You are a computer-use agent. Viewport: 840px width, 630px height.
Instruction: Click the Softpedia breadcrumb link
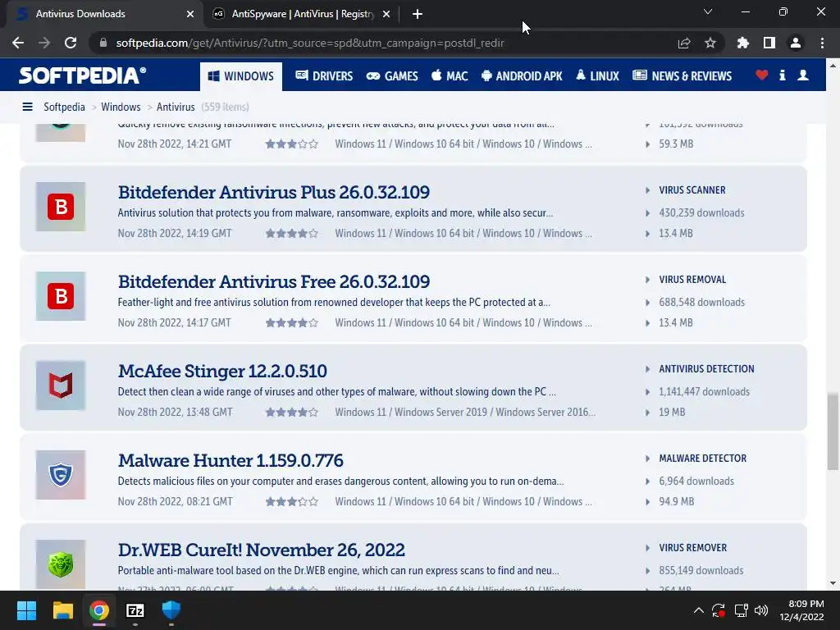[x=64, y=107]
